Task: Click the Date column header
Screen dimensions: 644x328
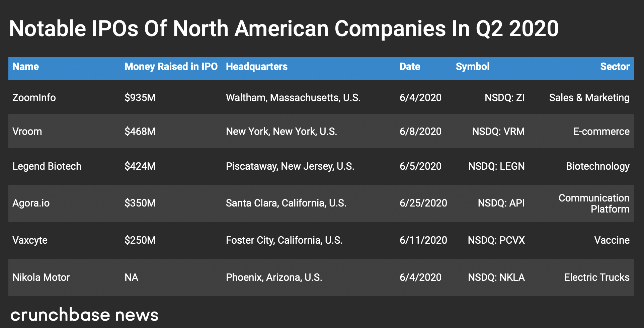Action: tap(410, 67)
